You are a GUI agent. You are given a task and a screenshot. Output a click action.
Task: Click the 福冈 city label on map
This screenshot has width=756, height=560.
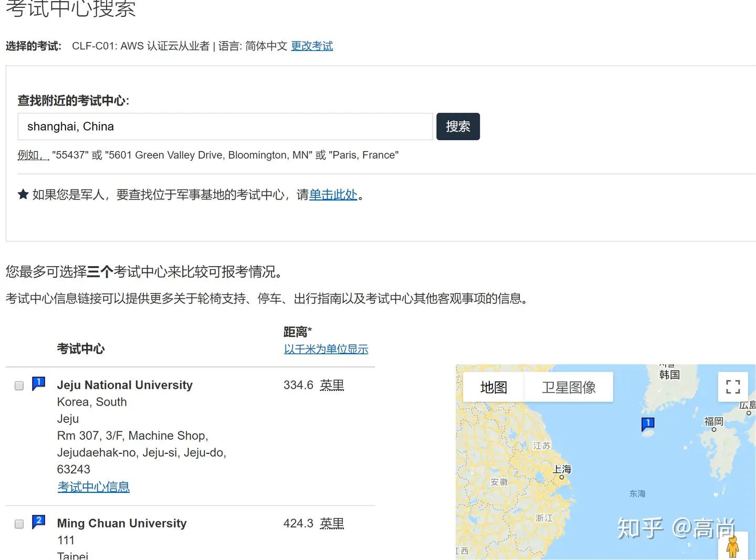pyautogui.click(x=713, y=421)
